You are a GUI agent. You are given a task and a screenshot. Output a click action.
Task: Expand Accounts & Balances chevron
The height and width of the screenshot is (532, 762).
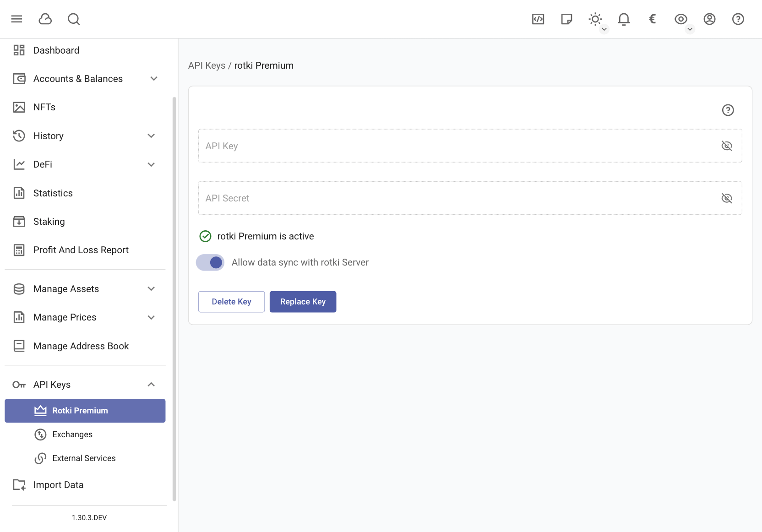pyautogui.click(x=154, y=79)
